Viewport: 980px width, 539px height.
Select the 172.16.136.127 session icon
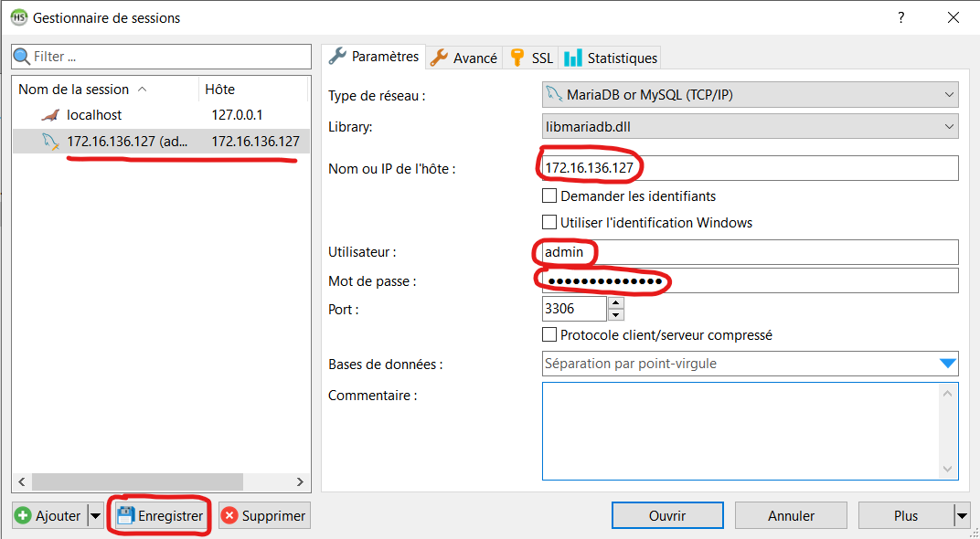pyautogui.click(x=50, y=142)
